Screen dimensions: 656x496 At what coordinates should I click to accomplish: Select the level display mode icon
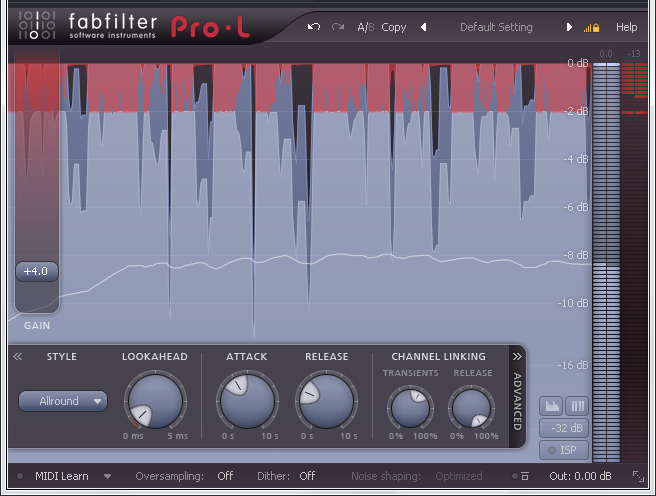pyautogui.click(x=552, y=406)
